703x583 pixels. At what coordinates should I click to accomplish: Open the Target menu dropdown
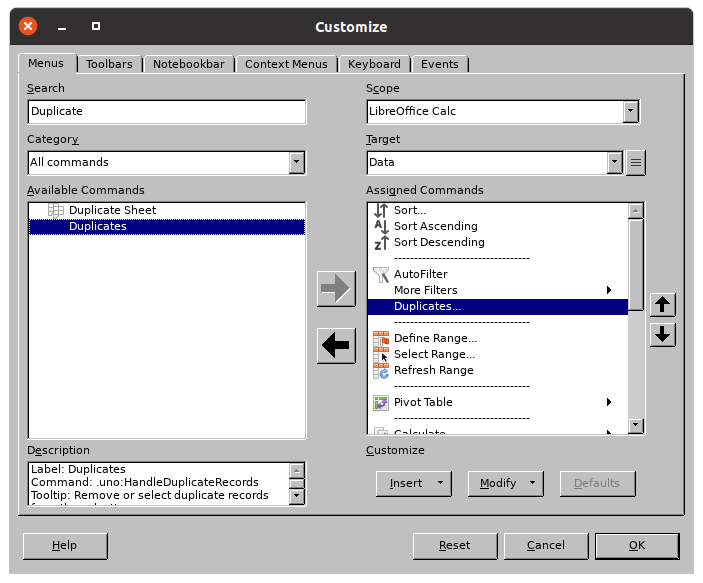click(614, 162)
